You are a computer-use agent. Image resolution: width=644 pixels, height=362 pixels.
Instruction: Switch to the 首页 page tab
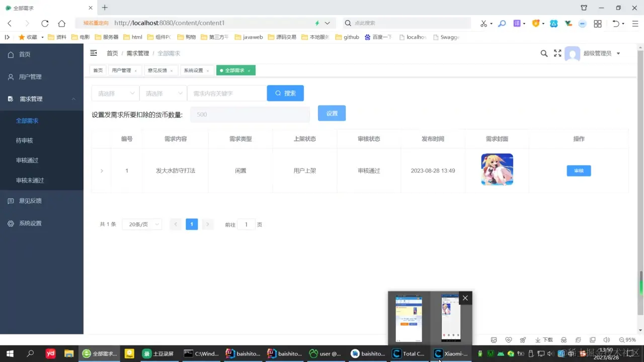click(x=98, y=70)
